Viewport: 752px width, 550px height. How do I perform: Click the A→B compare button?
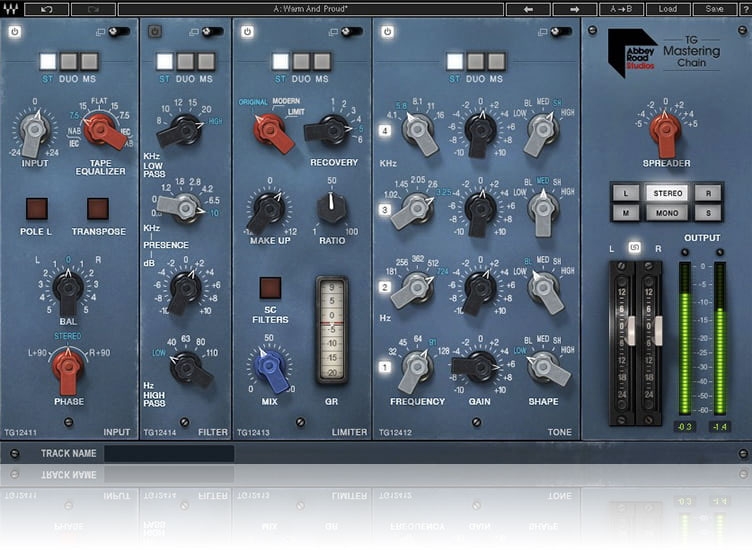coord(621,9)
